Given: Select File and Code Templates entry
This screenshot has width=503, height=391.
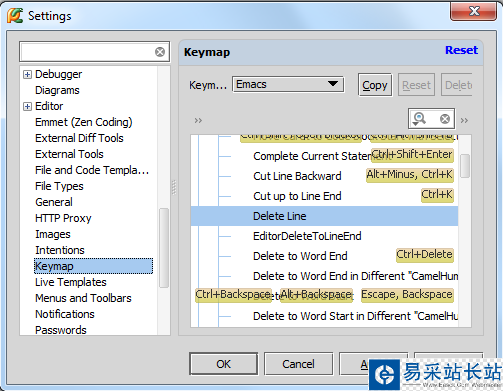Looking at the screenshot, I should pyautogui.click(x=92, y=170).
